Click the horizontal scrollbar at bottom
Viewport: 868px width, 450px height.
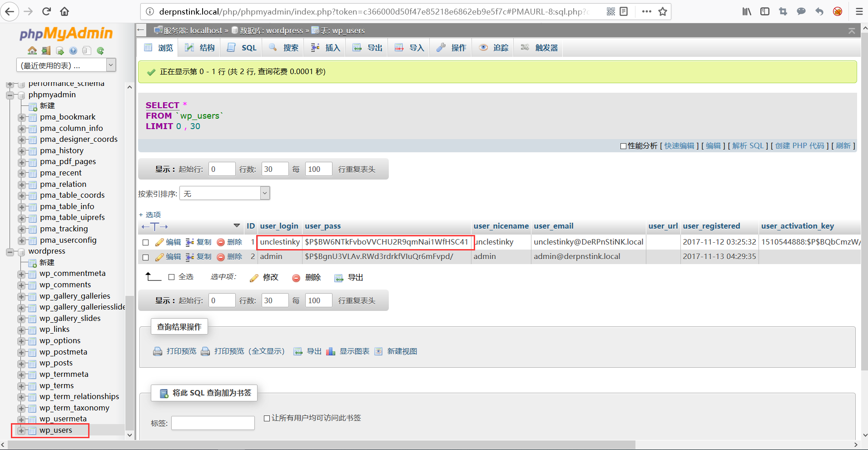coord(322,445)
